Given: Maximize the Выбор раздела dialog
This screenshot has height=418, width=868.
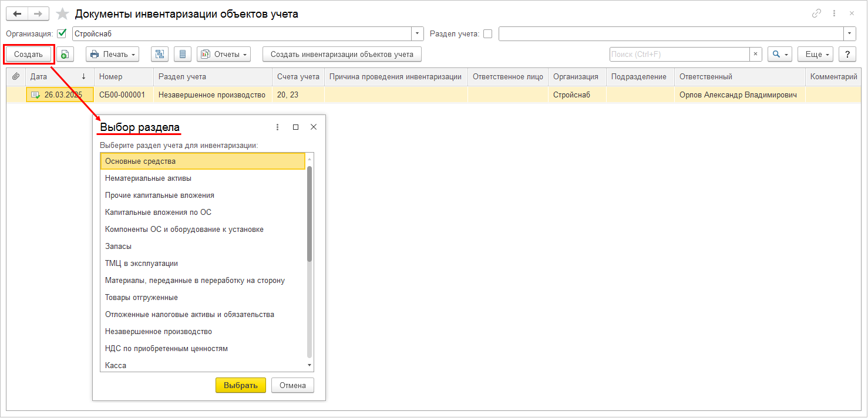Looking at the screenshot, I should (296, 127).
